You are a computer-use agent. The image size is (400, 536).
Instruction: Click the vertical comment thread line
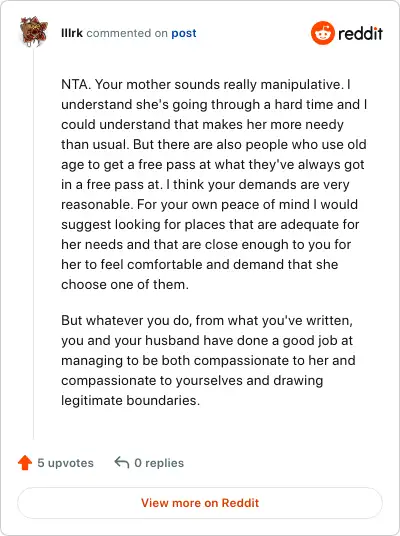point(34,243)
